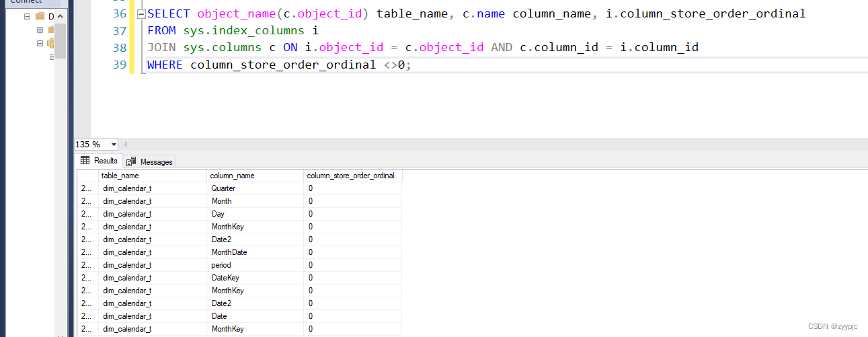Click the column_name column header
868x337 pixels.
coord(255,176)
